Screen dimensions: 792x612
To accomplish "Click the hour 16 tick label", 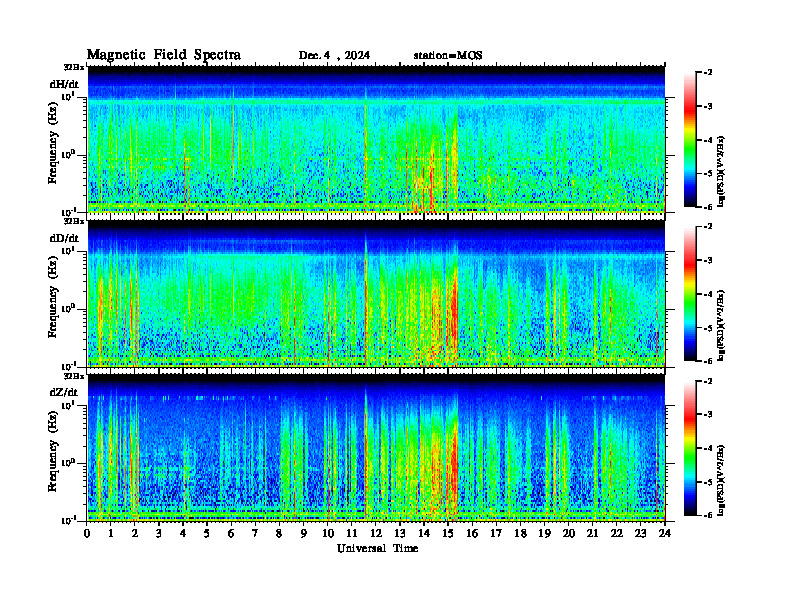I will coord(472,534).
